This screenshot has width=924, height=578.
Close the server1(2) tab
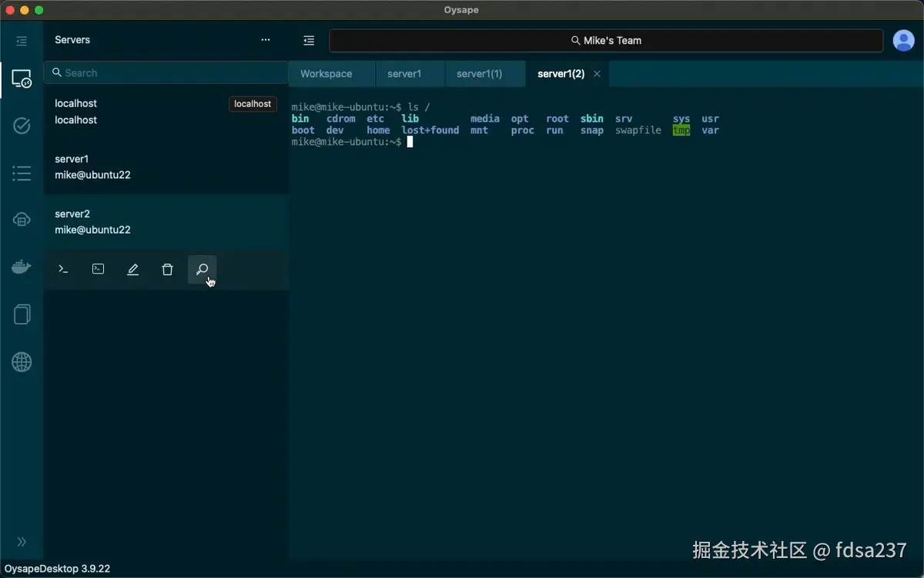coord(597,73)
